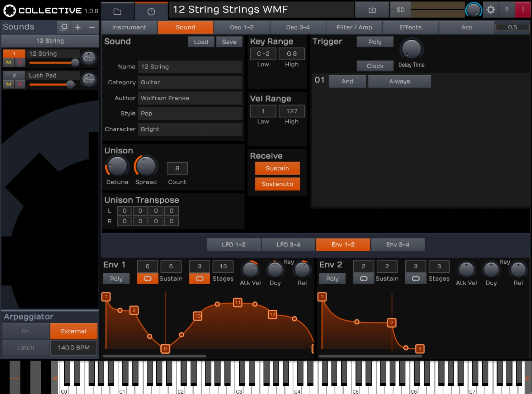Duplicate sound with the copy icon
The image size is (532, 394).
pos(64,27)
